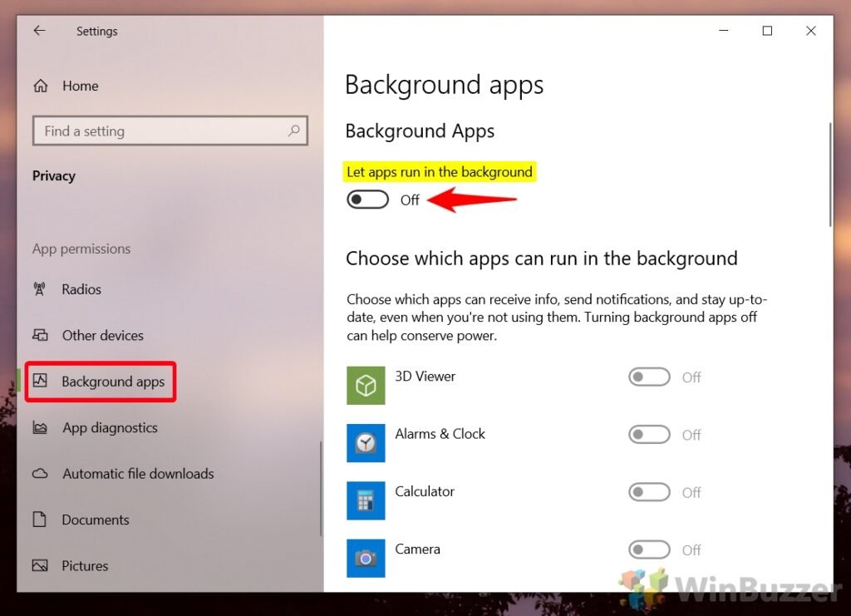Screen dimensions: 851x616
Task: Click the Alarms & Clock app icon
Action: [366, 444]
